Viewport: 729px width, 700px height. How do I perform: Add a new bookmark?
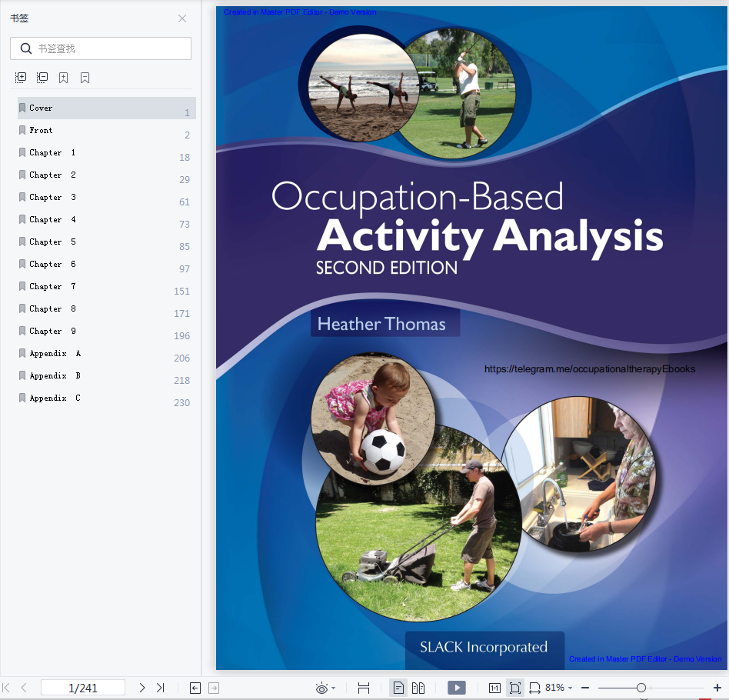point(64,78)
